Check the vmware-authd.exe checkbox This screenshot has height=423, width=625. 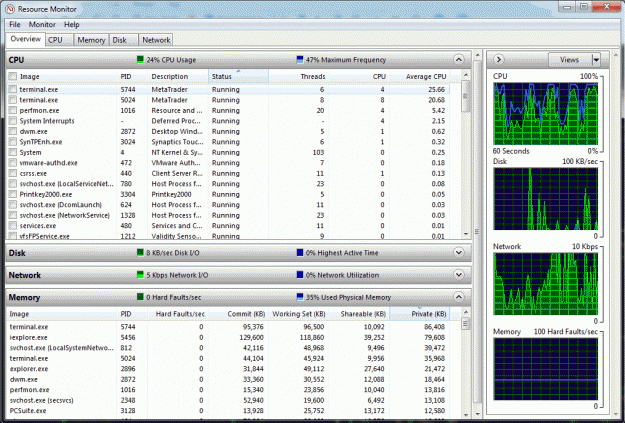13,163
